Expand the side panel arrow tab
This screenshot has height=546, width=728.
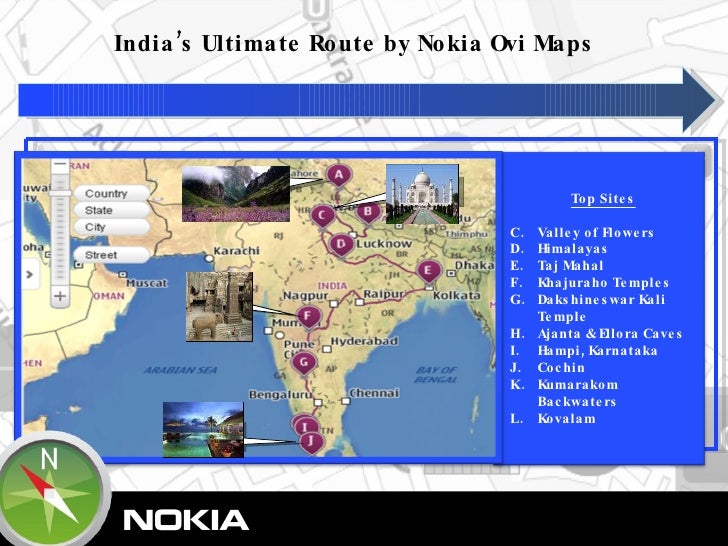pos(30,274)
